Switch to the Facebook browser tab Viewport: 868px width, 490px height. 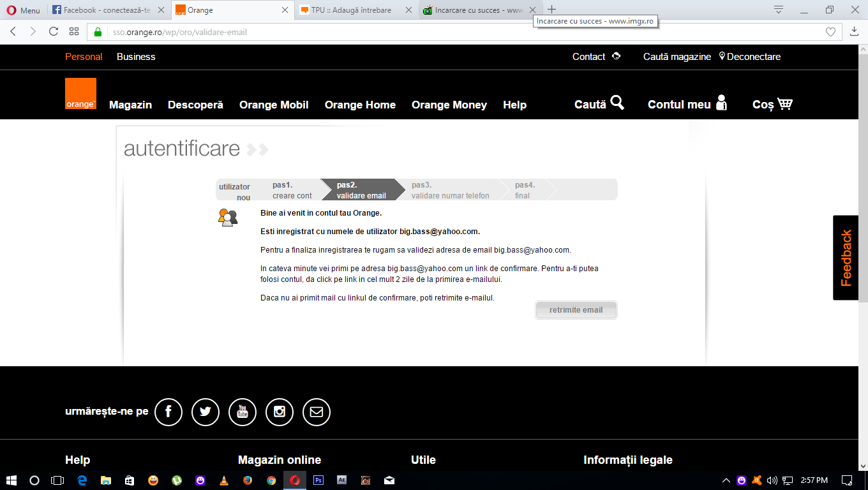(106, 10)
